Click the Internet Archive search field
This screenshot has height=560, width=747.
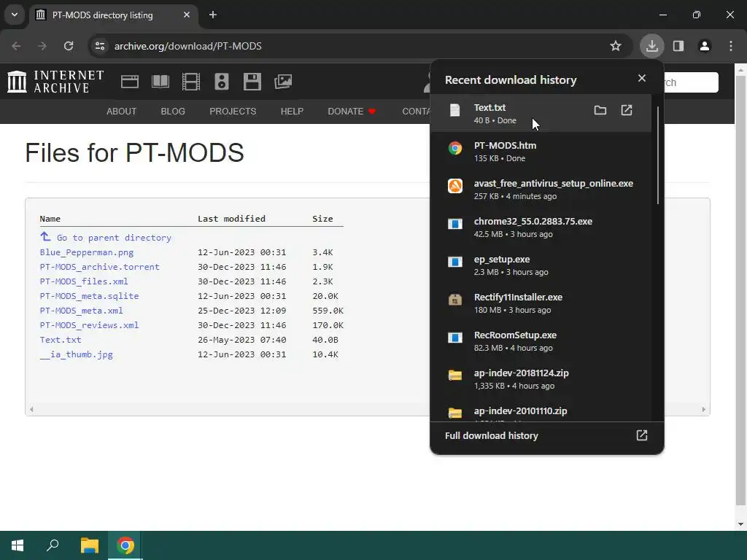tap(691, 82)
